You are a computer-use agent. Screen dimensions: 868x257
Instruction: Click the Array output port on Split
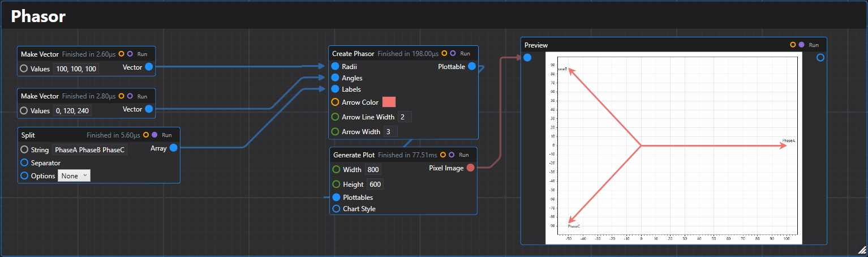click(174, 148)
